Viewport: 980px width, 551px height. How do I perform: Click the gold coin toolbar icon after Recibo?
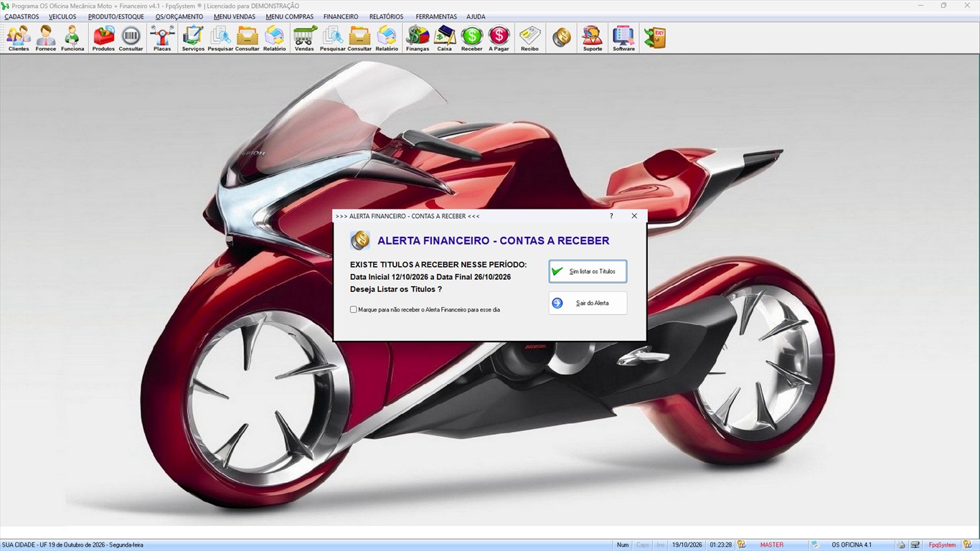pyautogui.click(x=562, y=38)
